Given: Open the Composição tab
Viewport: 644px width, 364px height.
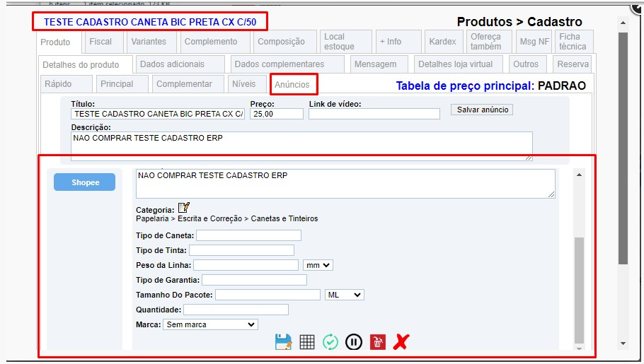Looking at the screenshot, I should pos(284,42).
